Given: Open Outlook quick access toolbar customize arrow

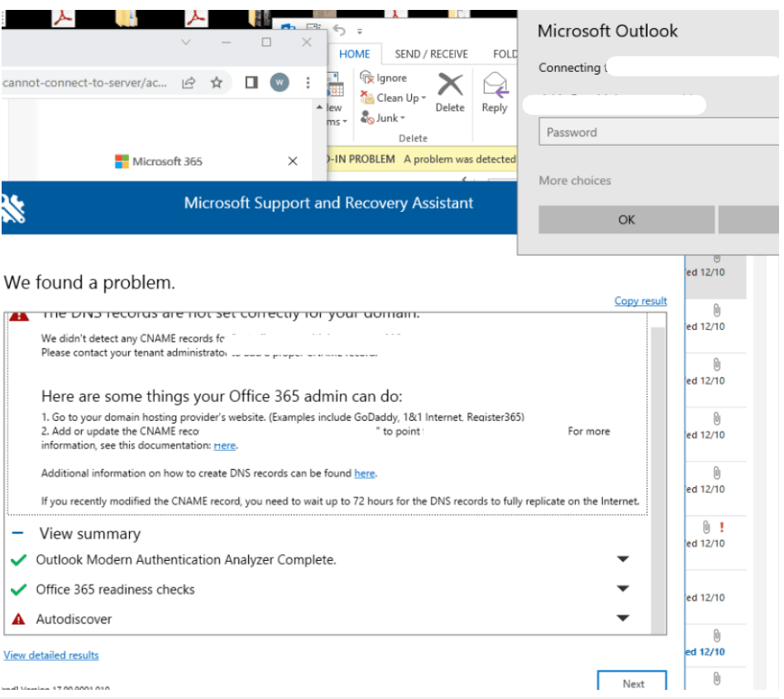Looking at the screenshot, I should 360,31.
